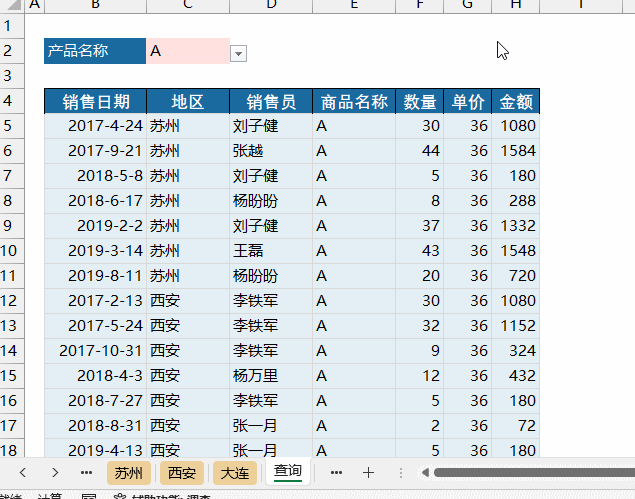Viewport: 635px width, 499px height.
Task: Click the 商品名称 header cell
Action: click(354, 101)
